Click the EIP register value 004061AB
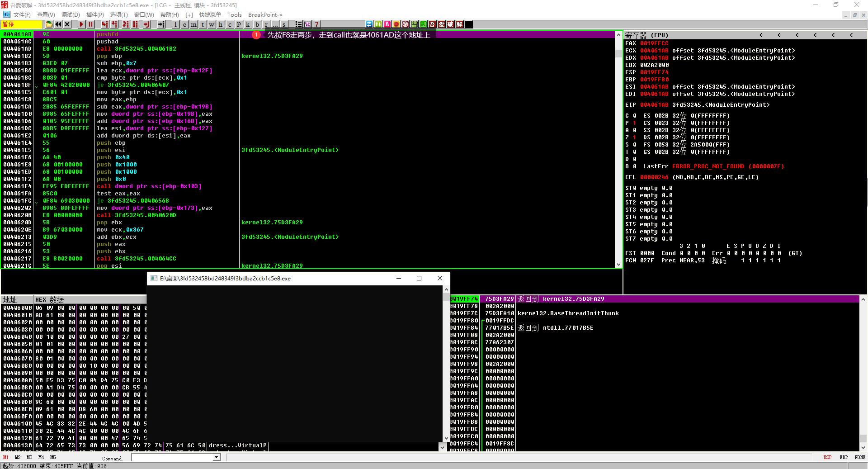 point(654,105)
